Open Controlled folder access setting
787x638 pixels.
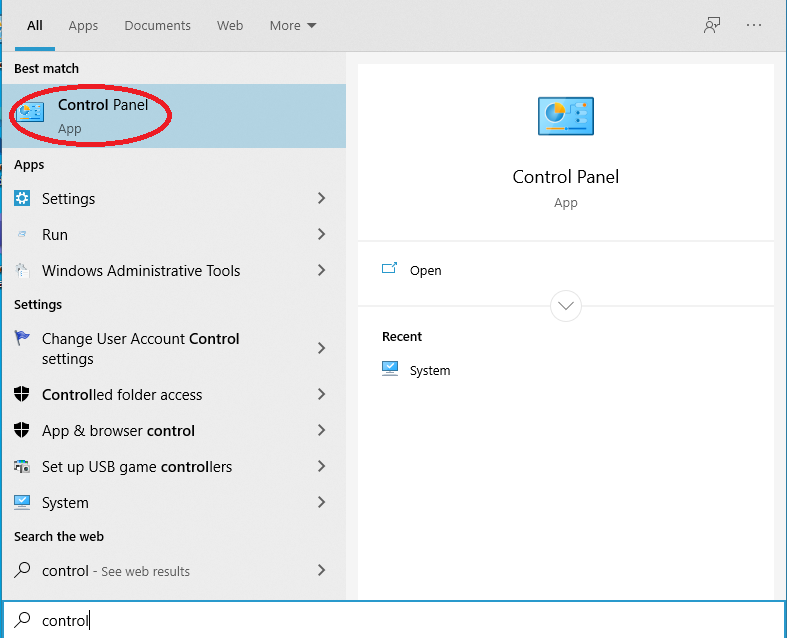[174, 395]
